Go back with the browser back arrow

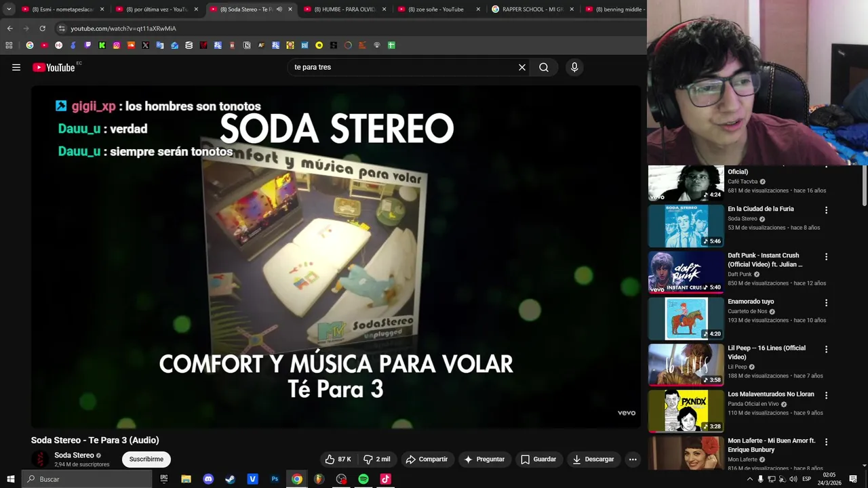[x=9, y=28]
